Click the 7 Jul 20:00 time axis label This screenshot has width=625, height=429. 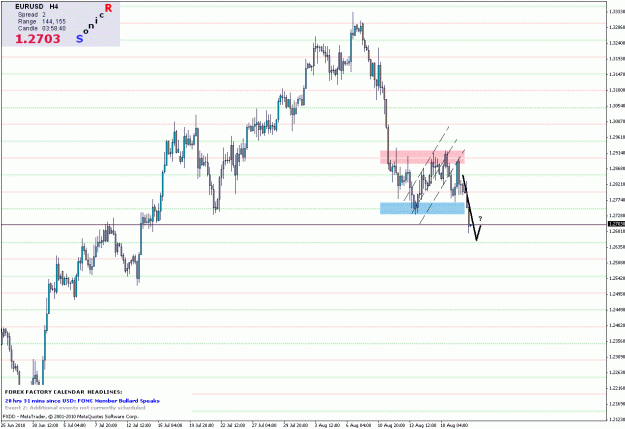point(105,425)
